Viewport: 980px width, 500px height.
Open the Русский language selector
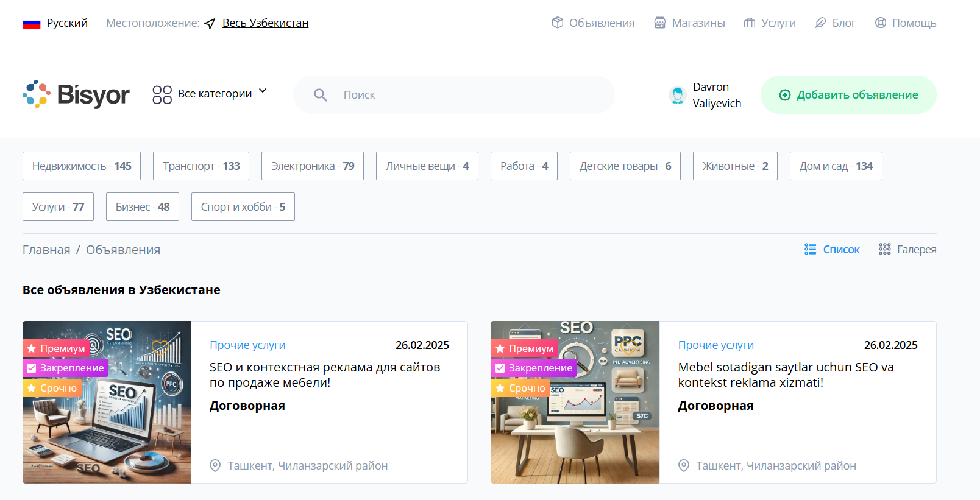(67, 23)
